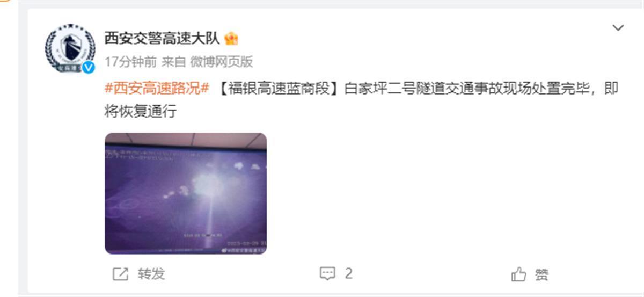This screenshot has height=297, width=644.
Task: Click the gold membership crown icon
Action: click(231, 38)
